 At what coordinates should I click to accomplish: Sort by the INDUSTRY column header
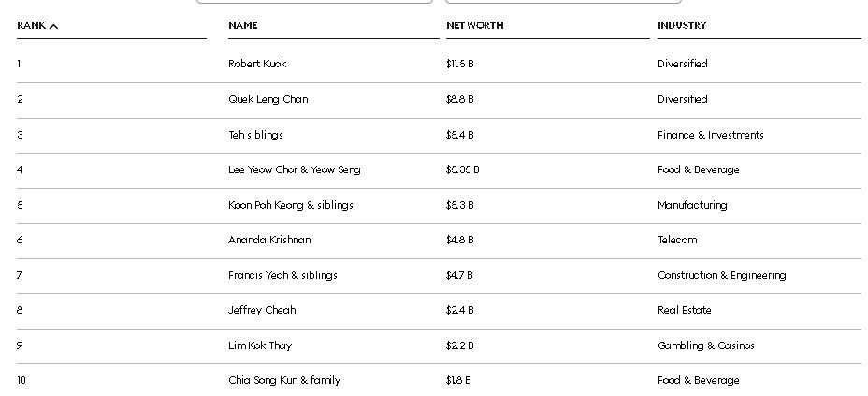[x=682, y=25]
